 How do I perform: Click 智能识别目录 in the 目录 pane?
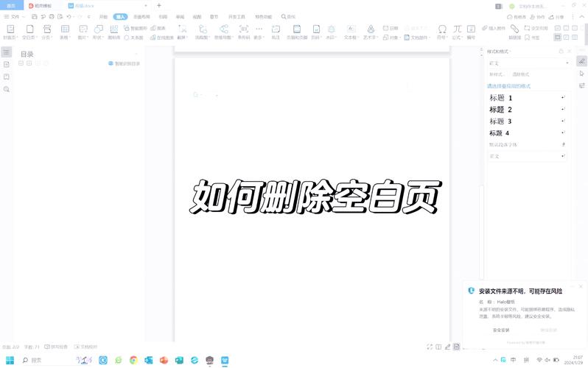tap(125, 63)
